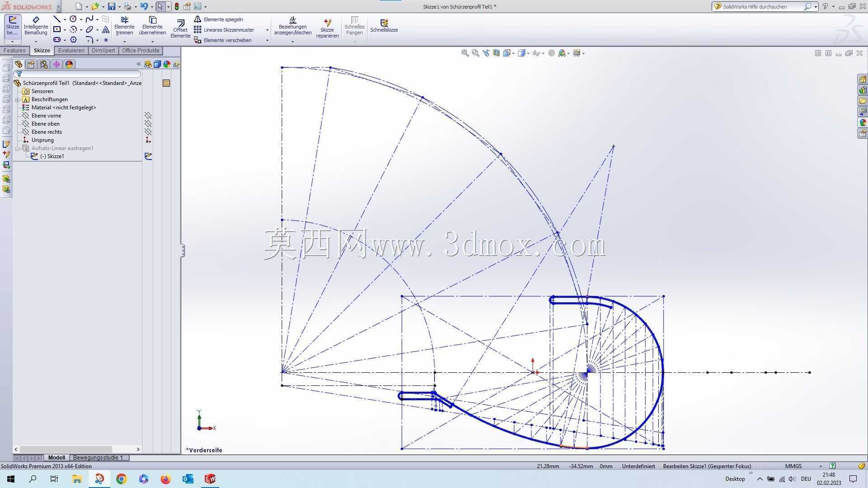This screenshot has width=868, height=488.
Task: Click Skizze reparieren tool
Action: [x=327, y=29]
